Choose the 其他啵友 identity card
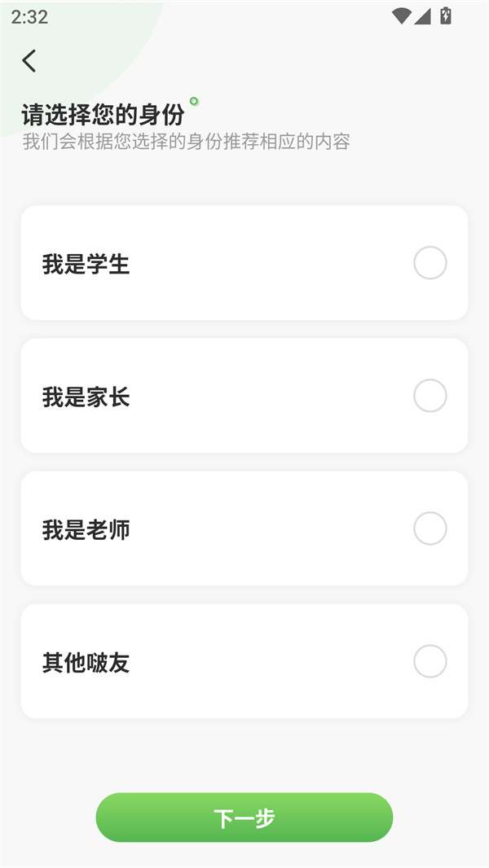 [244, 661]
